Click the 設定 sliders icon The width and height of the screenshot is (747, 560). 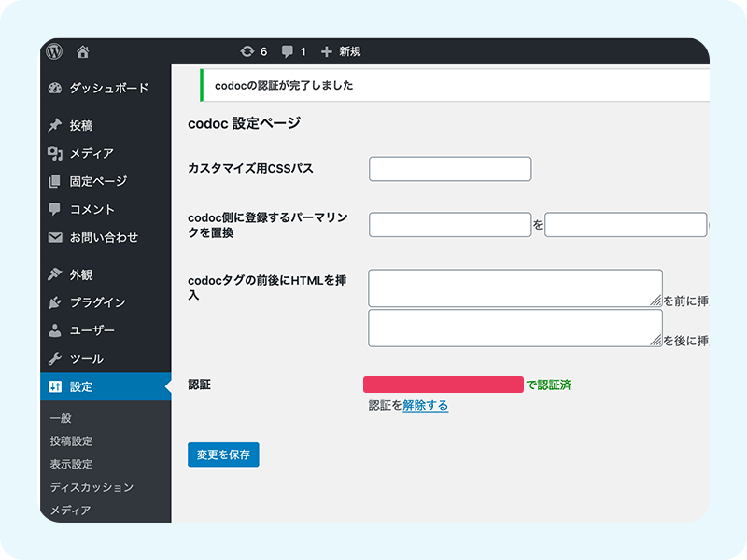point(55,386)
